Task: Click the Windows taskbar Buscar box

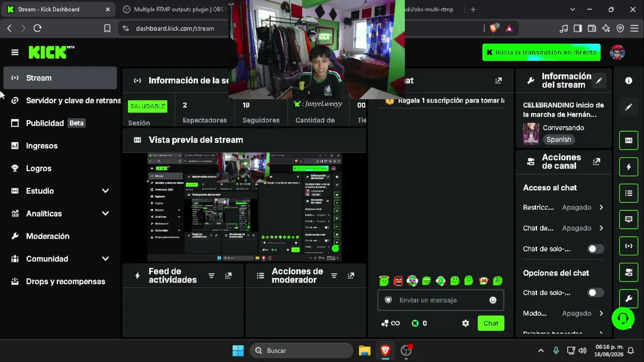Action: click(301, 350)
